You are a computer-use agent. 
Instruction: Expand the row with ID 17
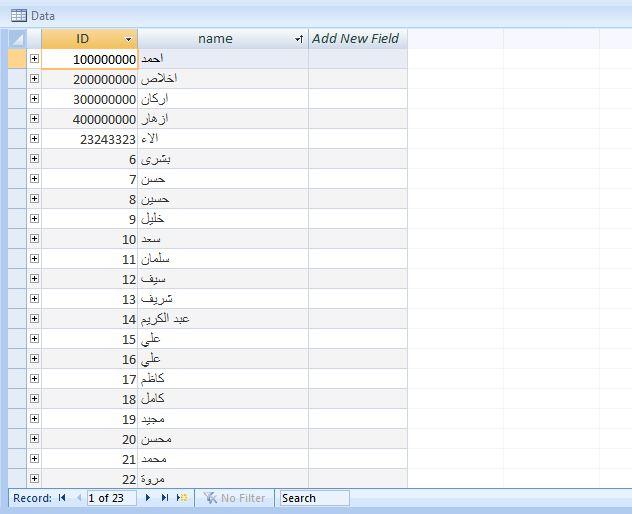34,379
